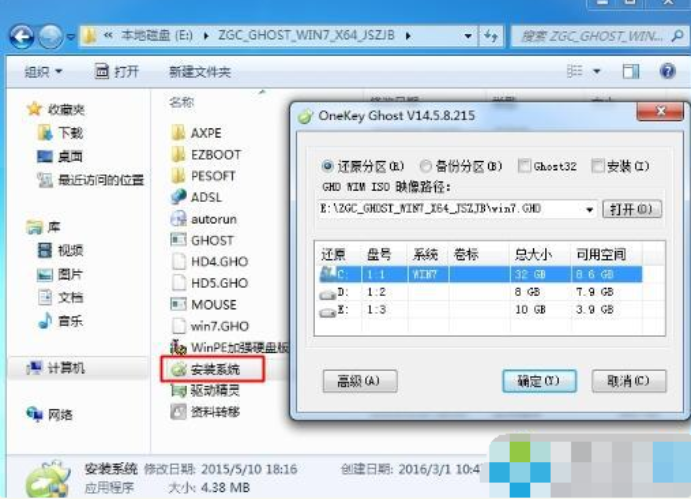Viewport: 696px width, 503px height.
Task: Click the search magnifier icon
Action: coord(677,36)
